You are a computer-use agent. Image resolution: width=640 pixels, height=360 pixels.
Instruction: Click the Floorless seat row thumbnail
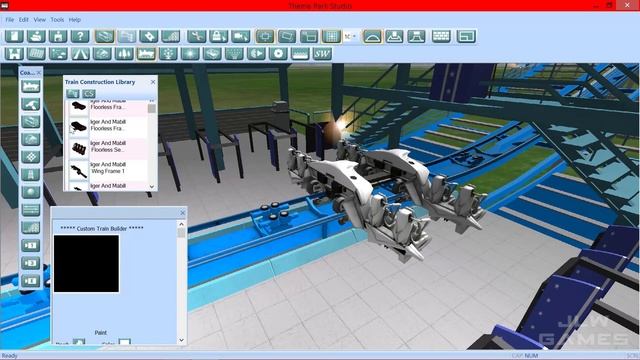[79, 149]
